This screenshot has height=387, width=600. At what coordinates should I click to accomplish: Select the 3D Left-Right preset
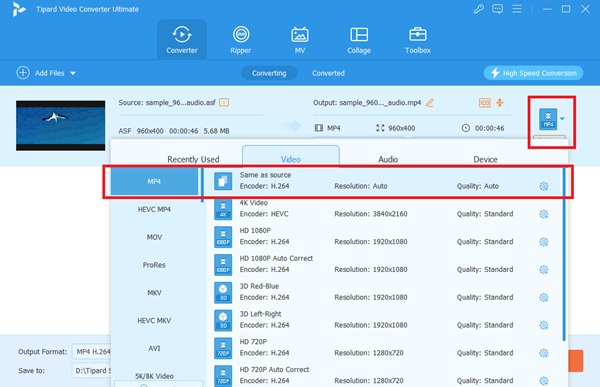tap(383, 320)
